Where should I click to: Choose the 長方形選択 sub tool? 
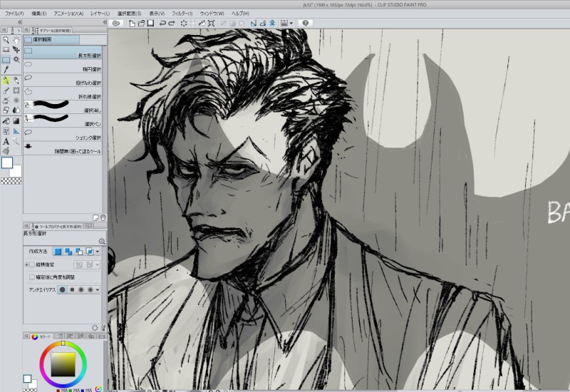[63, 52]
